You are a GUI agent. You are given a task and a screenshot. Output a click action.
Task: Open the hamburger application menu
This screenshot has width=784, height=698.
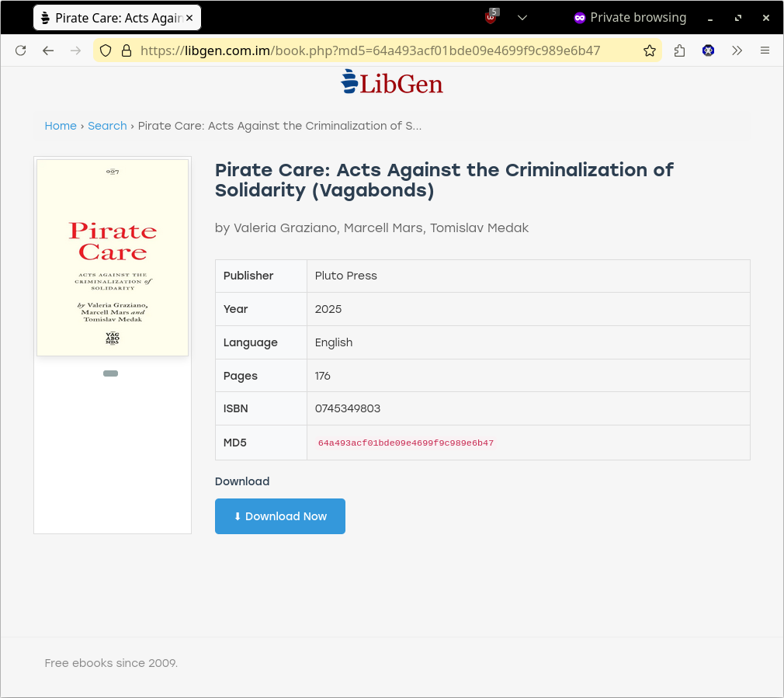tap(765, 50)
